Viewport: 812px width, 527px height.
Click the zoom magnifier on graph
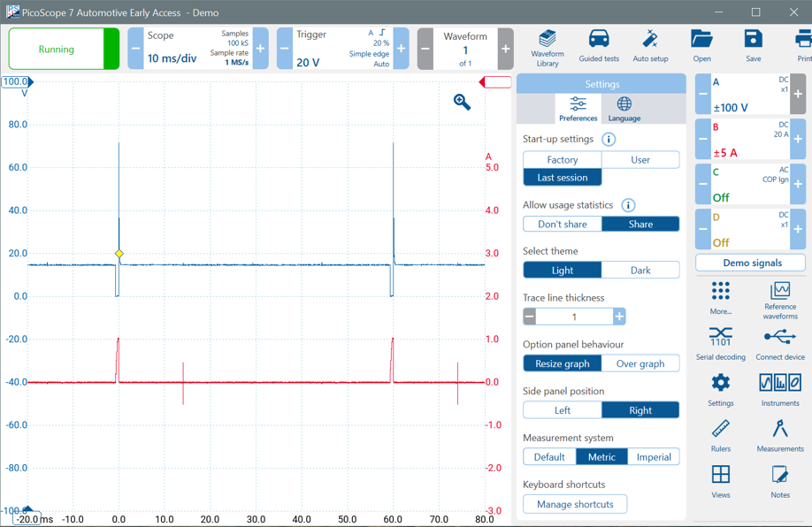click(462, 102)
